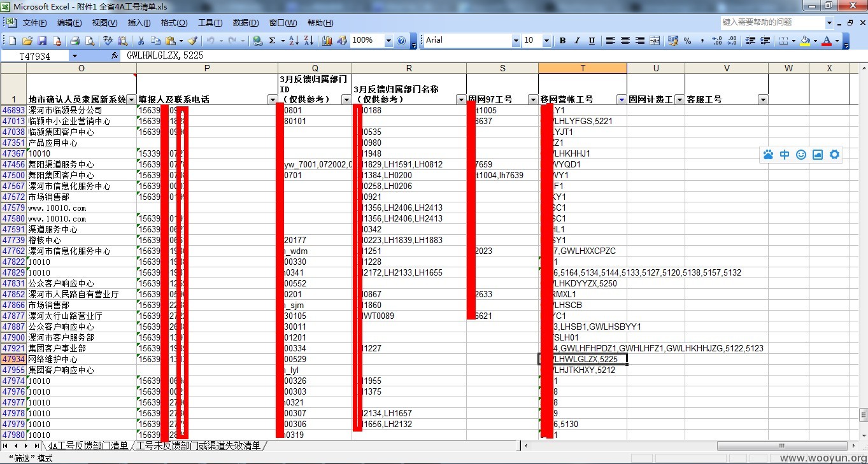Create a new blank workbook

pos(12,41)
